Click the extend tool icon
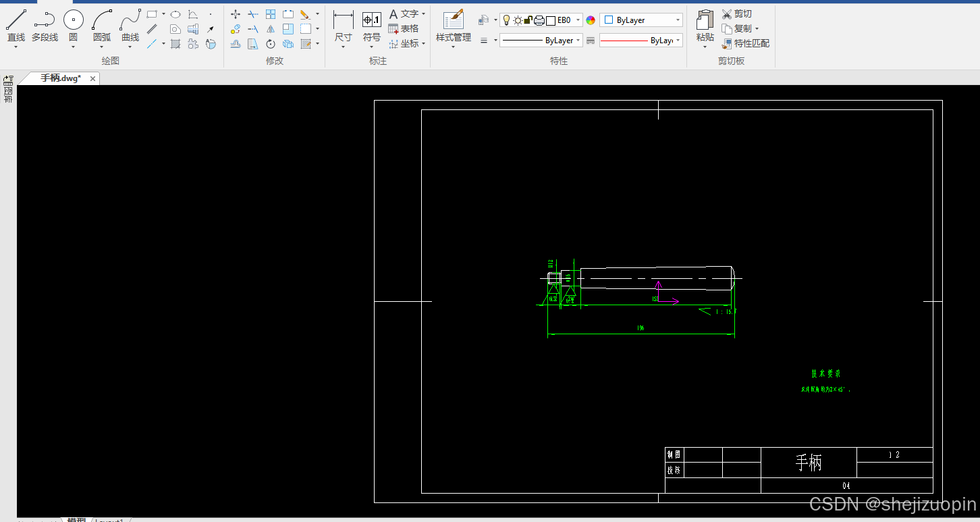Image resolution: width=980 pixels, height=522 pixels. pos(253,29)
